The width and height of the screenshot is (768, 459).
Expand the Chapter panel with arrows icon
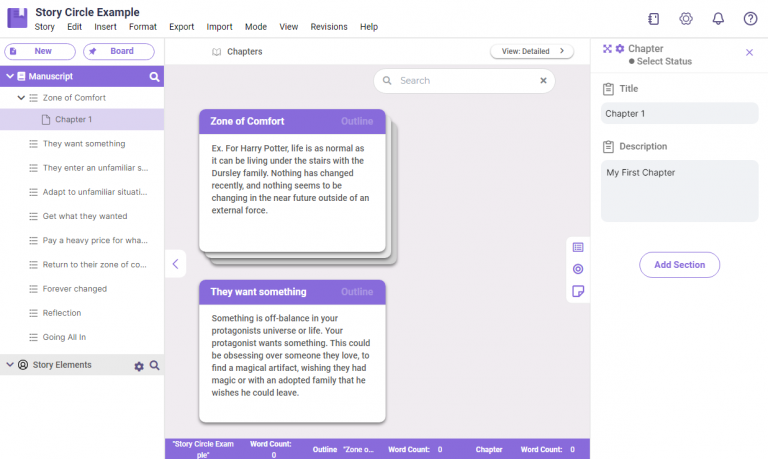point(607,49)
